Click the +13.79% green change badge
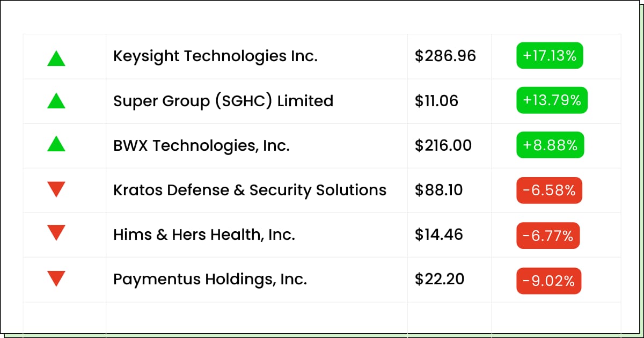 click(552, 100)
